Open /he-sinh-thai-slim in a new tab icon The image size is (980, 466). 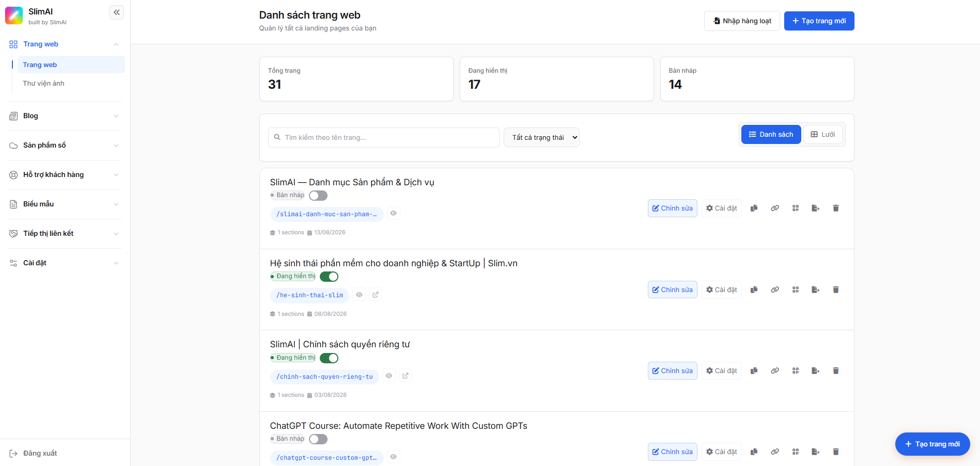[376, 295]
